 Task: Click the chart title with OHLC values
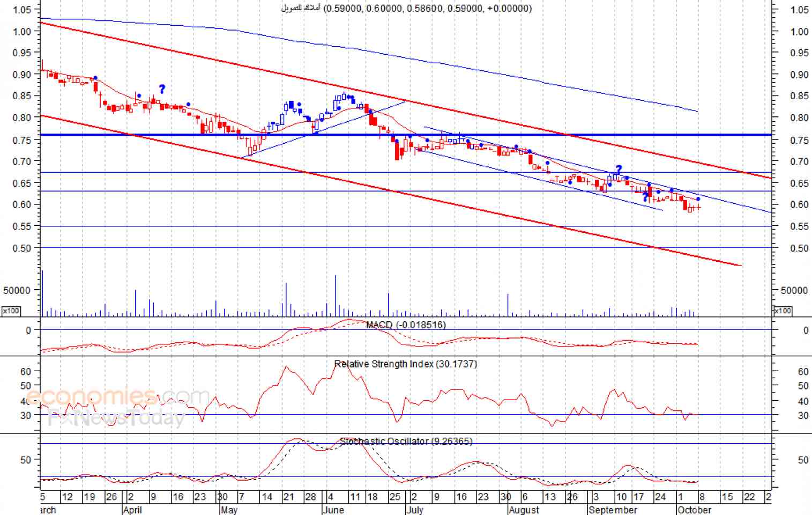point(406,8)
